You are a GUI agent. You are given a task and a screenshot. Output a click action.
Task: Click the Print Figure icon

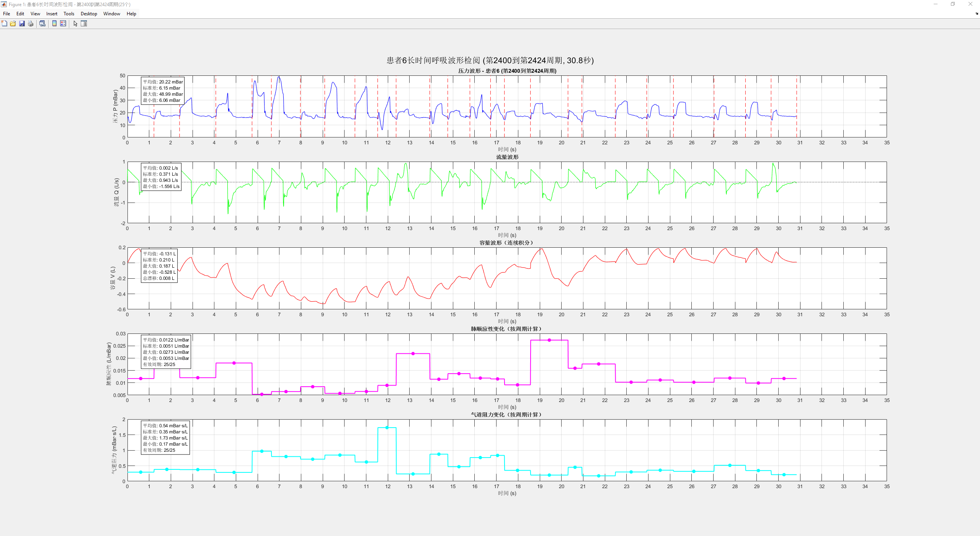(x=31, y=24)
